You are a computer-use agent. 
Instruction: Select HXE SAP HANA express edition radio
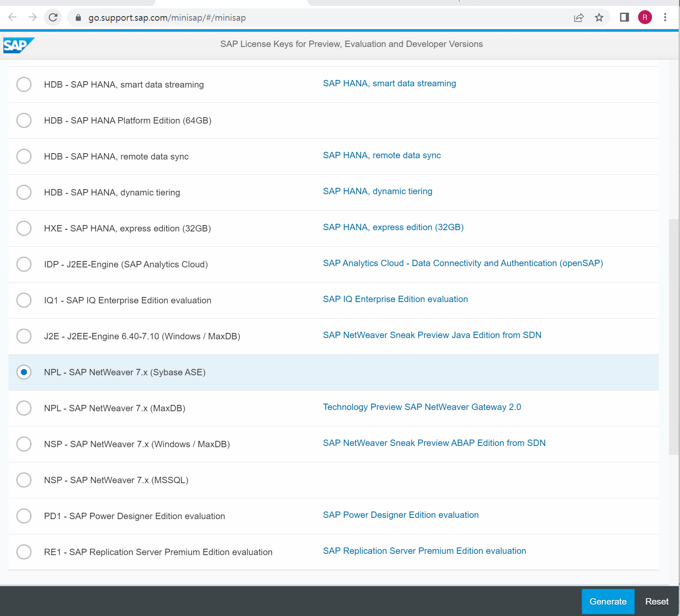(x=24, y=228)
